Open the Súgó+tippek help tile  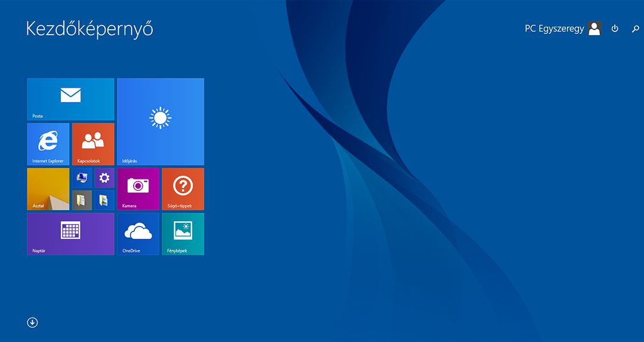click(183, 189)
